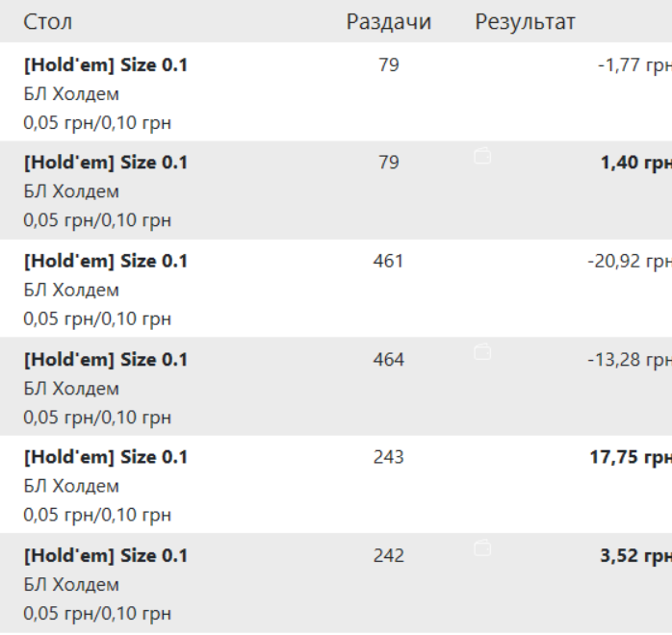Image resolution: width=672 pixels, height=635 pixels.
Task: Sort by the Стол column header
Action: pyautogui.click(x=47, y=21)
